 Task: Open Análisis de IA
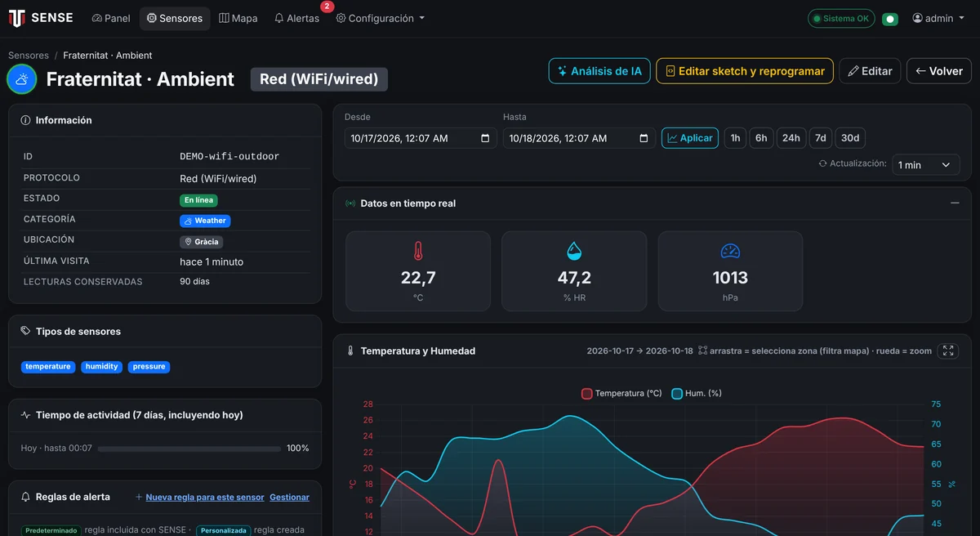tap(599, 71)
